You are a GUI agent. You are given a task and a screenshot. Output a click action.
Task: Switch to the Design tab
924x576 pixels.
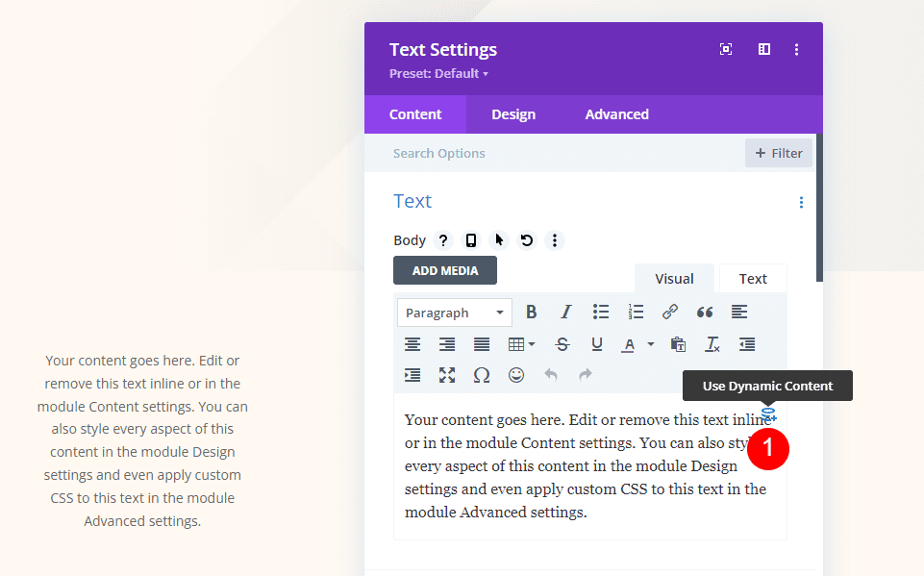click(x=513, y=114)
